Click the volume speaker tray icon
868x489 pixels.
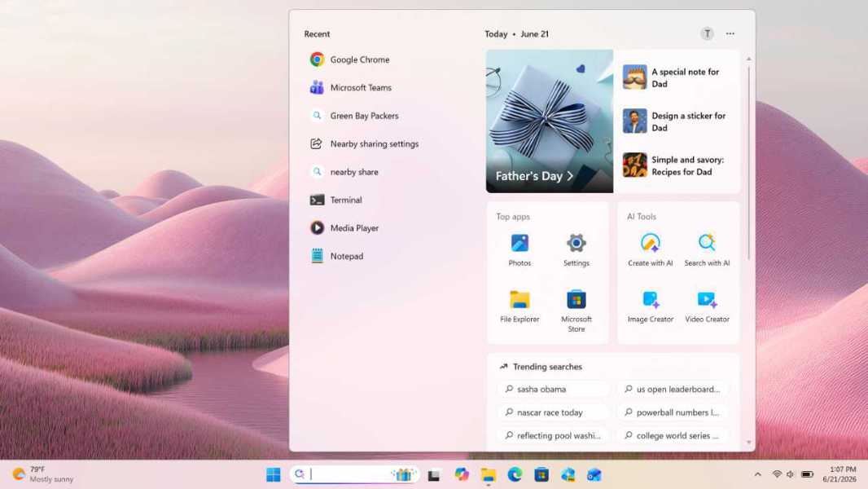(x=791, y=474)
